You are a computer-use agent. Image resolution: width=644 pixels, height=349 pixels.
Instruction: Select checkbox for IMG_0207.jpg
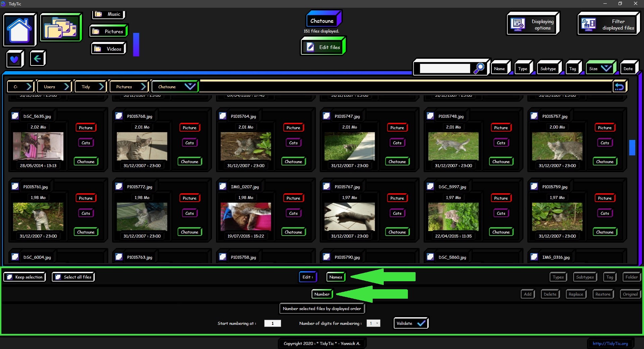(223, 186)
